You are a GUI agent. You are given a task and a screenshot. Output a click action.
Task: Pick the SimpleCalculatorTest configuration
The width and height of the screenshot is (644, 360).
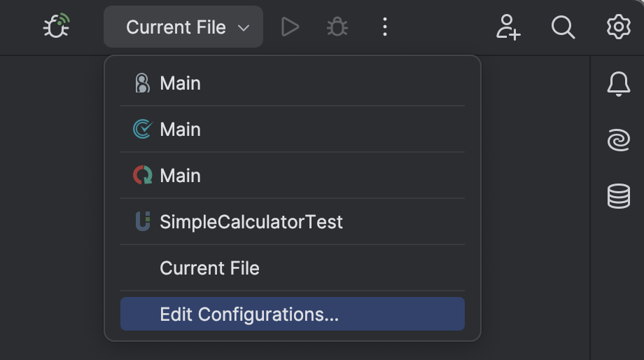[293, 221]
